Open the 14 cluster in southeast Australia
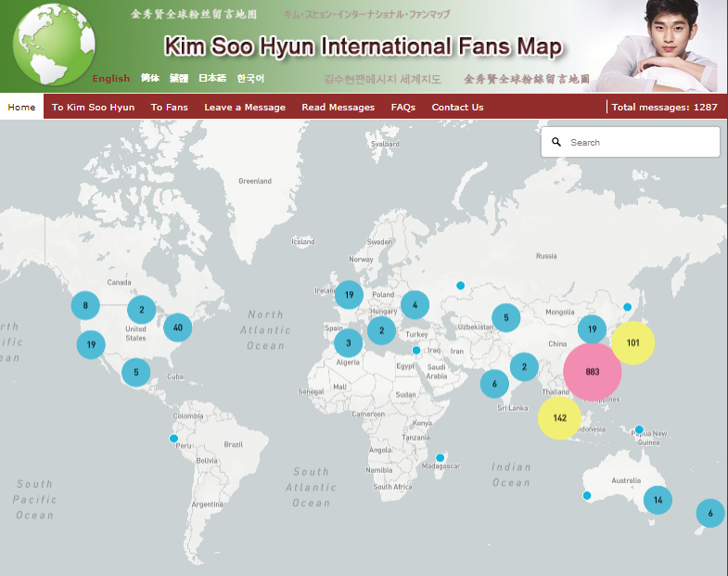The height and width of the screenshot is (576, 728). (658, 500)
